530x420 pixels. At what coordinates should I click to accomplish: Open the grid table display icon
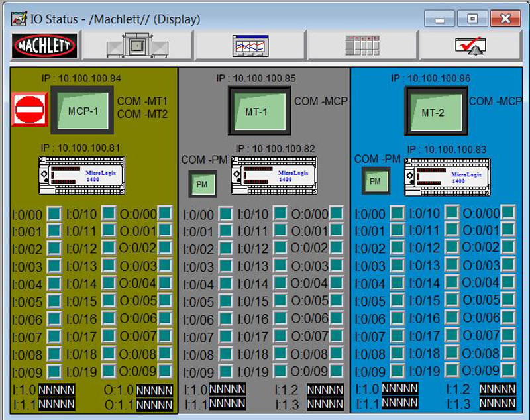tap(362, 45)
